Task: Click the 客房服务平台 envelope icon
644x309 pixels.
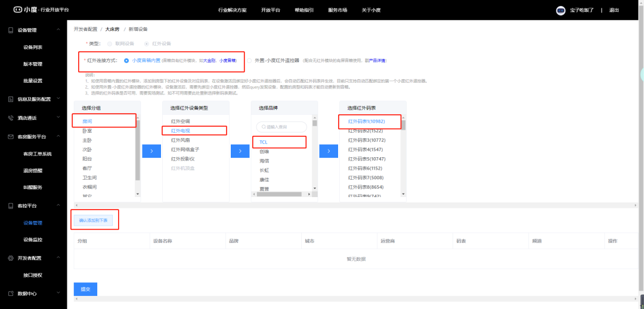Action: pyautogui.click(x=11, y=137)
